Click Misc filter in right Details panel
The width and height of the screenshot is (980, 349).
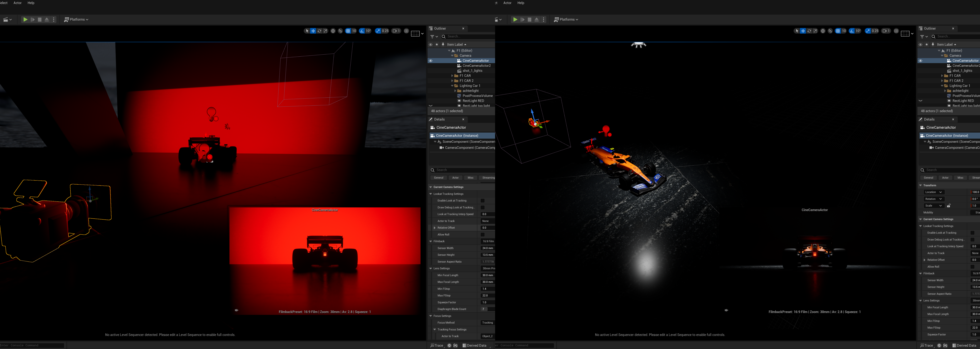[961, 178]
